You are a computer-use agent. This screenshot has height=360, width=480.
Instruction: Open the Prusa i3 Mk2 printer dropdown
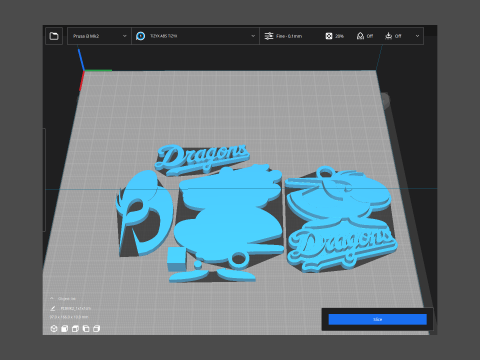coord(99,36)
